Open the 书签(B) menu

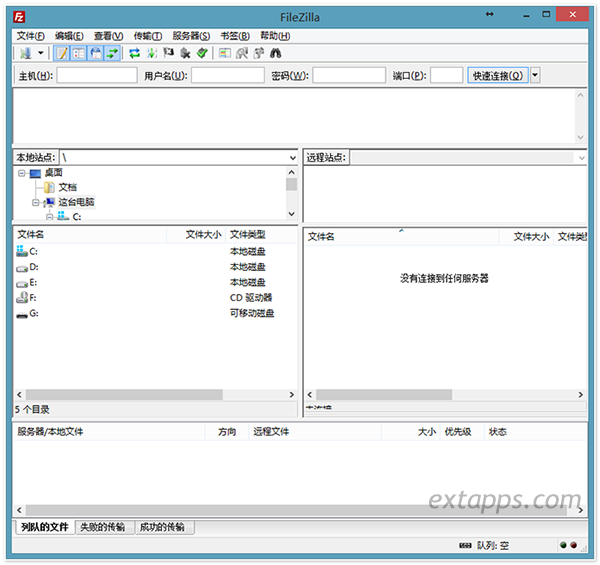[x=235, y=36]
